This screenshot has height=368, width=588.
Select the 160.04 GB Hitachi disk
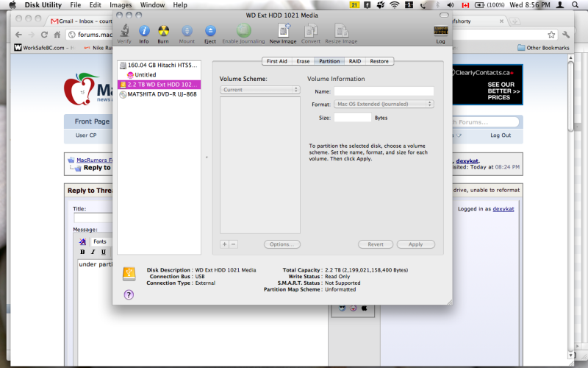pyautogui.click(x=159, y=65)
